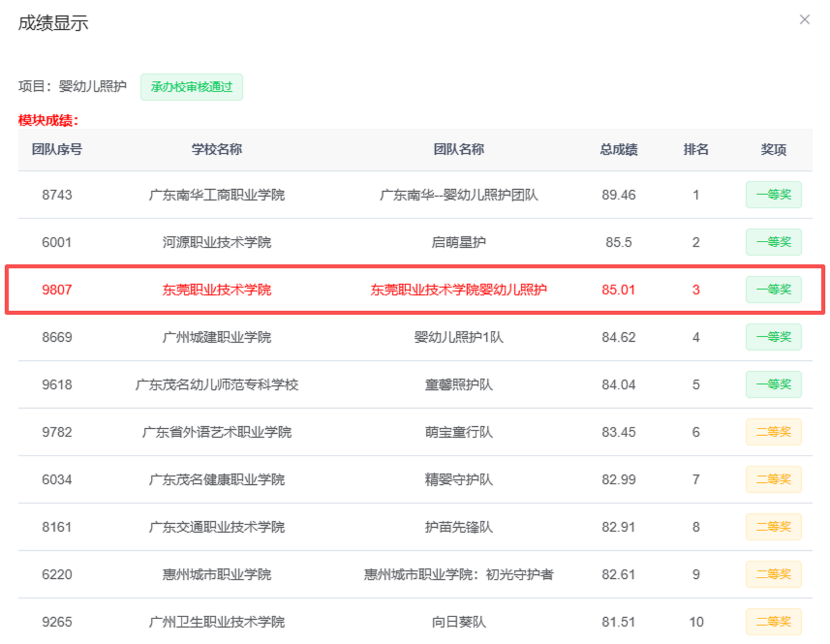Click 一等奖 badge in highlighted 9807 row
The width and height of the screenshot is (830, 644).
pos(773,289)
